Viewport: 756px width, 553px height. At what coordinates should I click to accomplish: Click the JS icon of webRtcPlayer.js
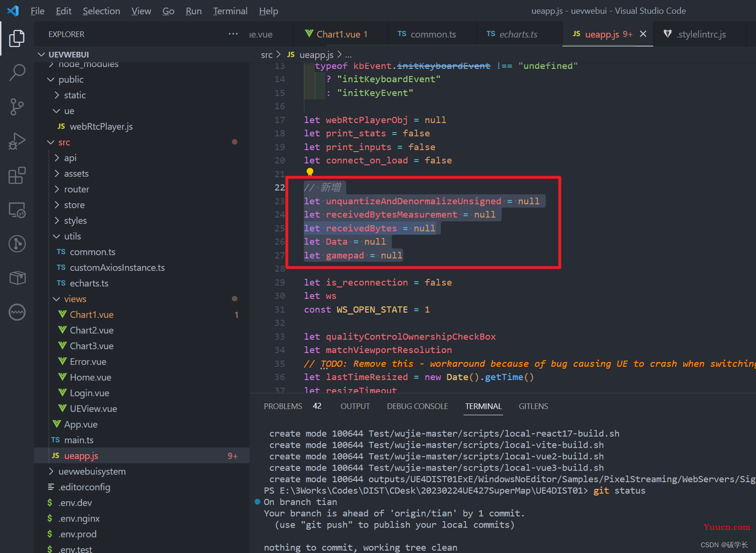61,126
